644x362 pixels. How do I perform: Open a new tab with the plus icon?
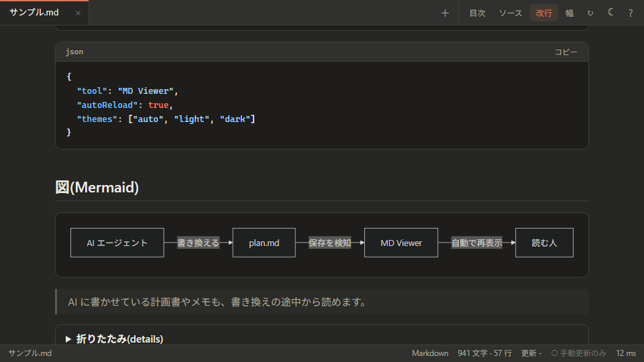coord(445,13)
